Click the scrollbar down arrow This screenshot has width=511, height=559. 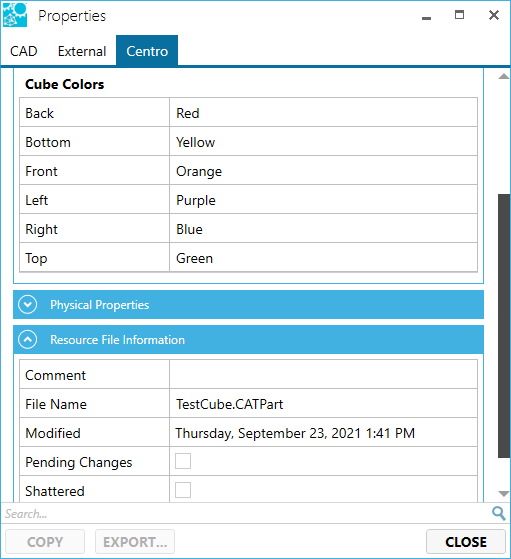tap(504, 494)
